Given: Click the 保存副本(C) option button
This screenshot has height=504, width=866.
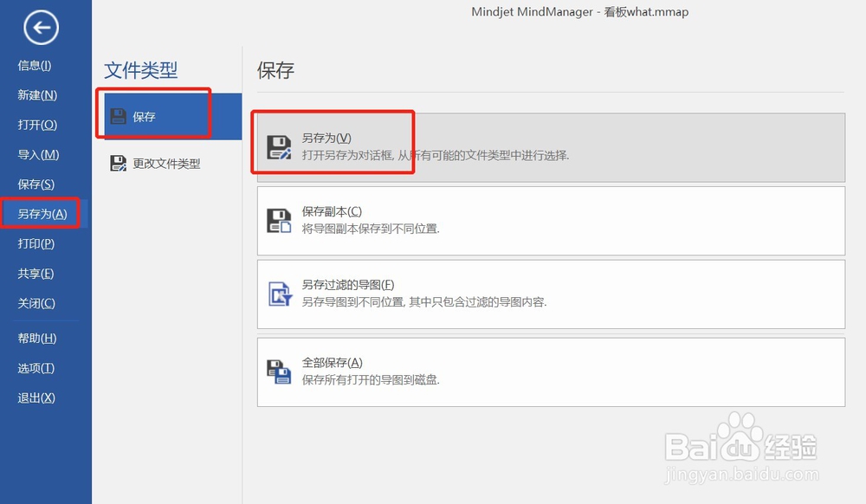Looking at the screenshot, I should pos(551,221).
